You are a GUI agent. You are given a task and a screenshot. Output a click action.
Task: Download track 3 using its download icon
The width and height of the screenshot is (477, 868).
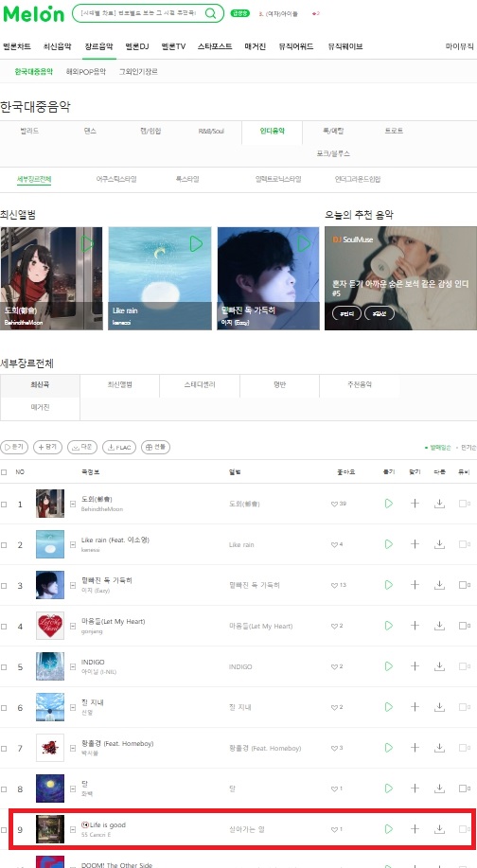(x=439, y=585)
